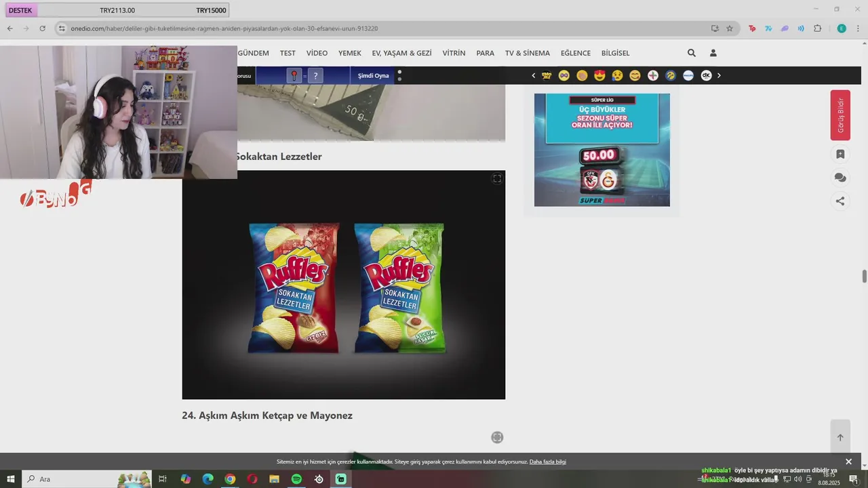Open the VİDEO section
Viewport: 868px width, 488px height.
click(317, 53)
